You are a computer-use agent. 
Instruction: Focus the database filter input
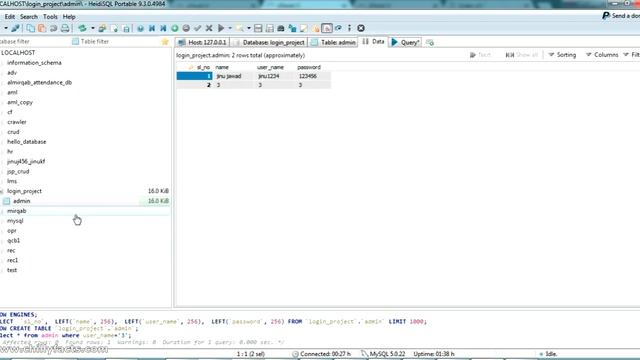point(34,42)
